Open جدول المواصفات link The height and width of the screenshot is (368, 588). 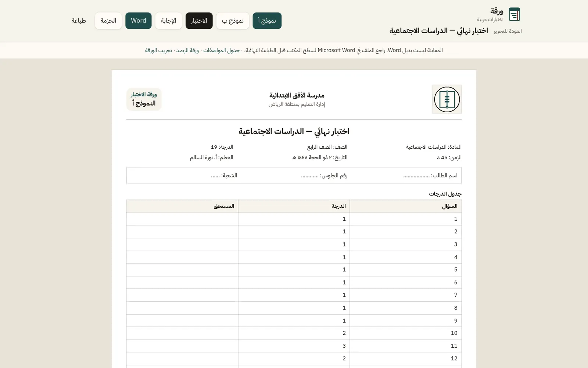coord(221,50)
